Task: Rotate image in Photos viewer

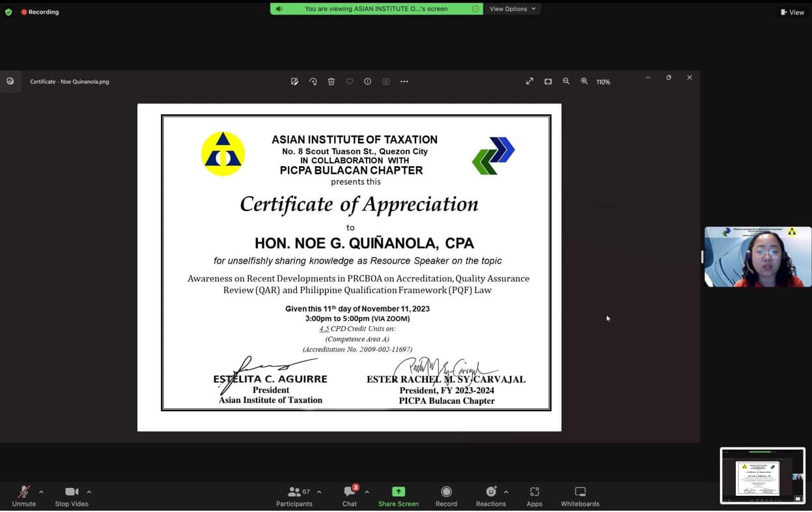Action: 313,81
